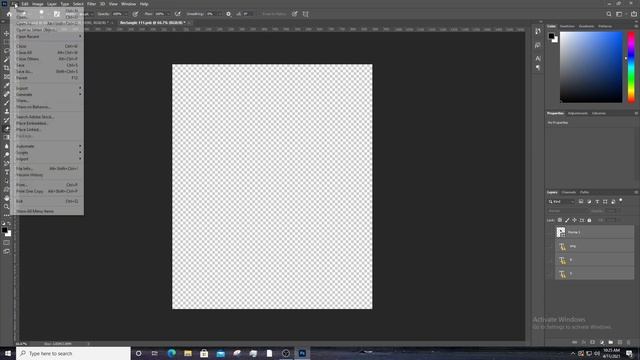Open smoothing options gear icon

click(228, 14)
